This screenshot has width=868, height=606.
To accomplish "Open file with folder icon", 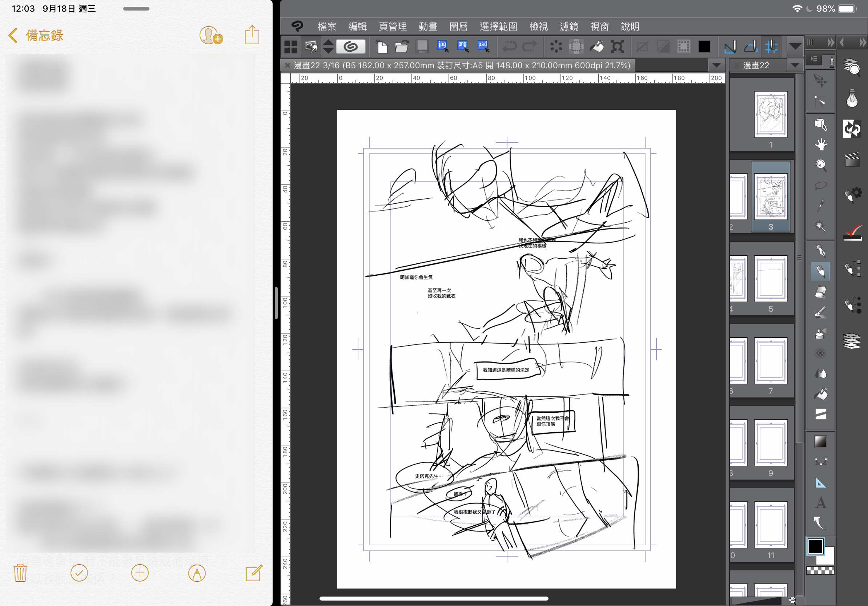I will click(402, 47).
